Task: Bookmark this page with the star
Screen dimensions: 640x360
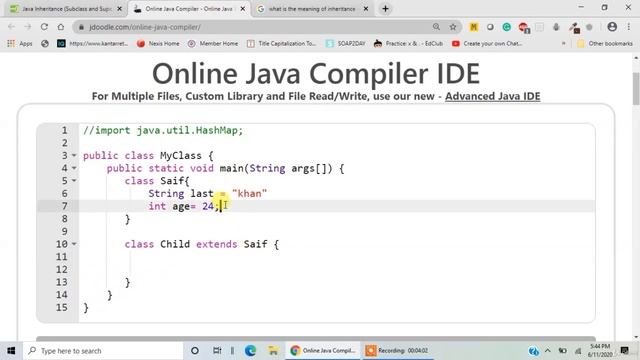Action: coord(453,27)
